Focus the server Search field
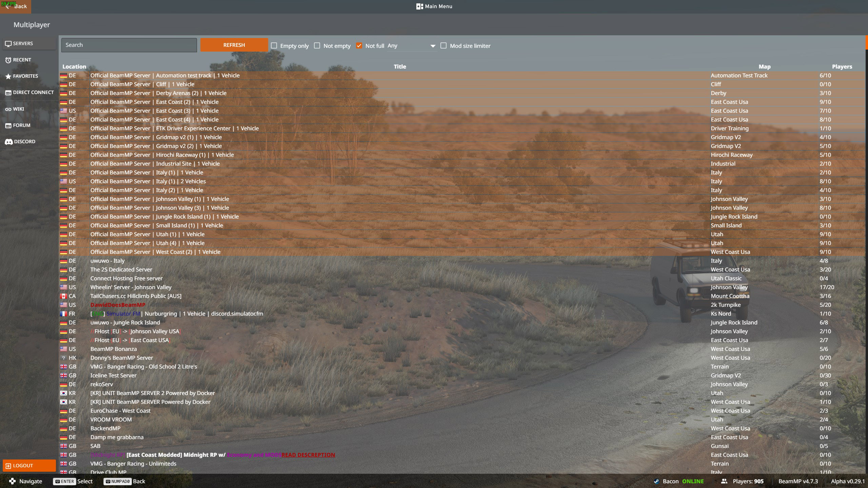Screen dimensions: 868x488 point(129,45)
